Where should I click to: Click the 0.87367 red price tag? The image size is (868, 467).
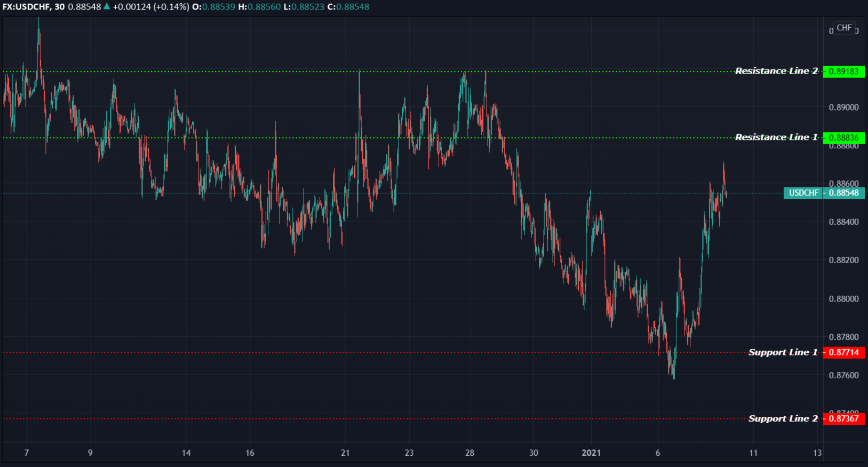click(843, 418)
